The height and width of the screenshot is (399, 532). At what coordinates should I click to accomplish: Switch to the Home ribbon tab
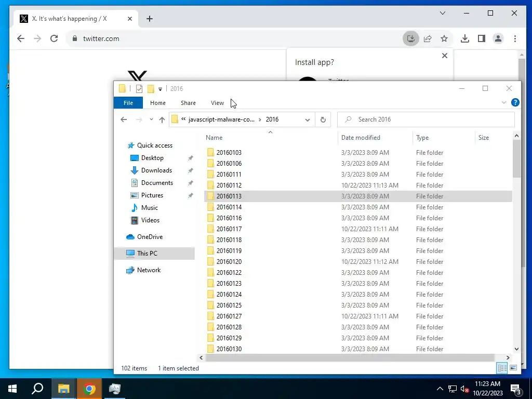click(x=158, y=103)
